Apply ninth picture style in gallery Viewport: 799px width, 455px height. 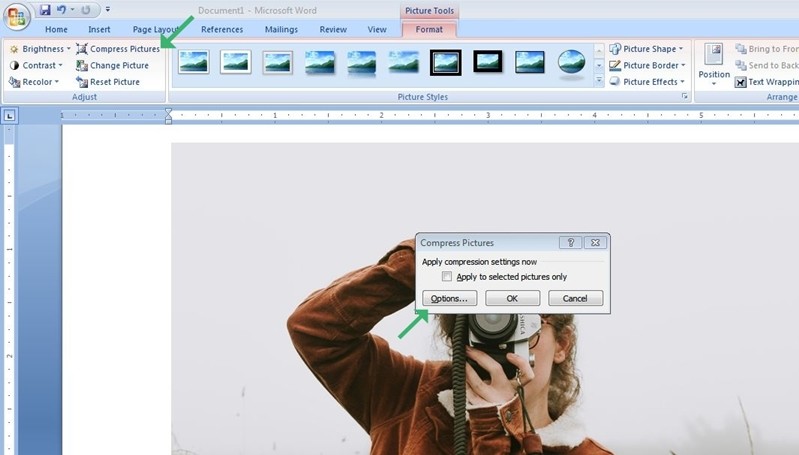[x=529, y=62]
